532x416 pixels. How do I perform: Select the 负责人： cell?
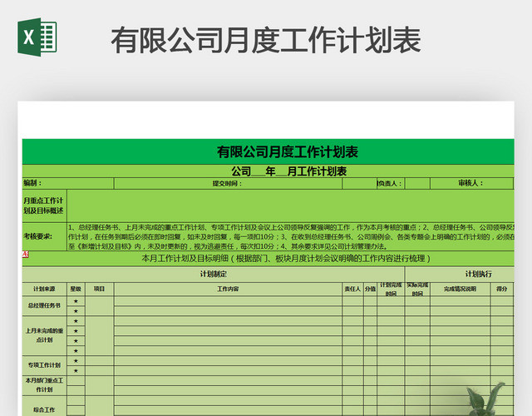click(391, 183)
